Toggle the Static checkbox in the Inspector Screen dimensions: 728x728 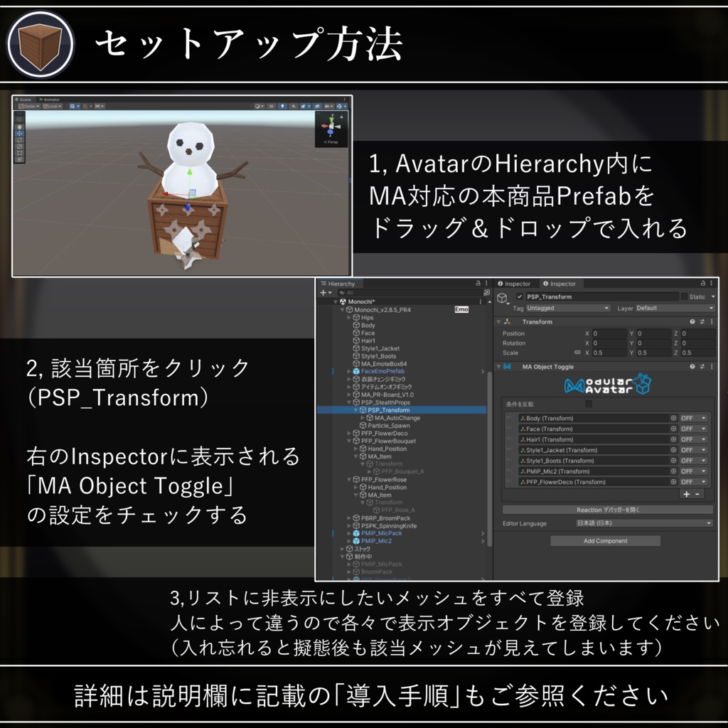(683, 297)
